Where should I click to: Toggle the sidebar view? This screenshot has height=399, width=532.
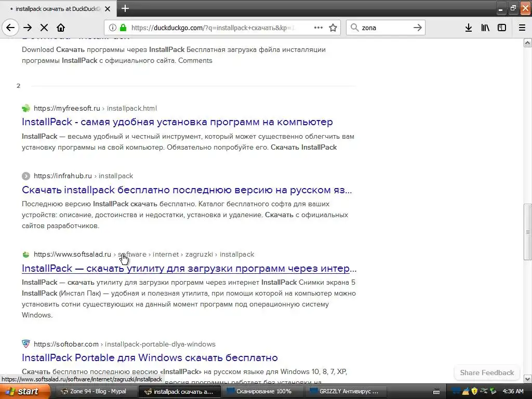[x=502, y=28]
